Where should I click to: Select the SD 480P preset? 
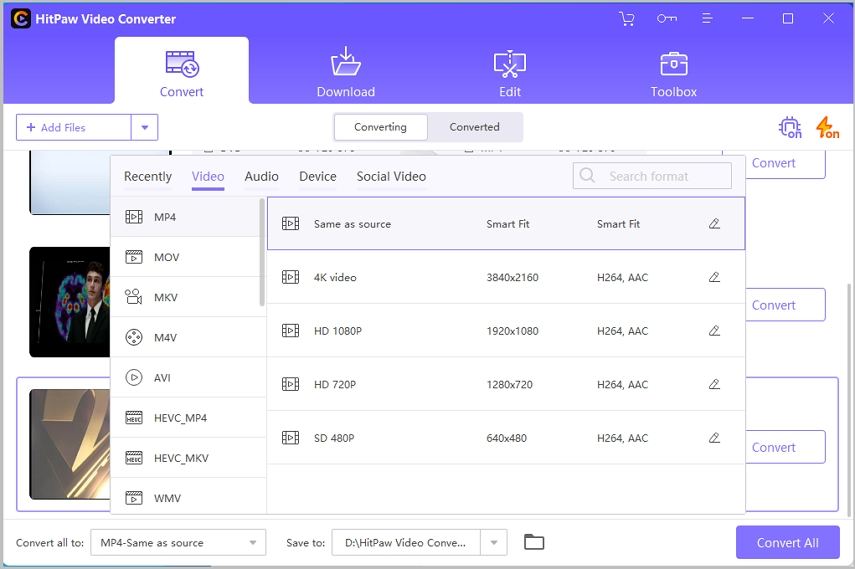[x=506, y=438]
